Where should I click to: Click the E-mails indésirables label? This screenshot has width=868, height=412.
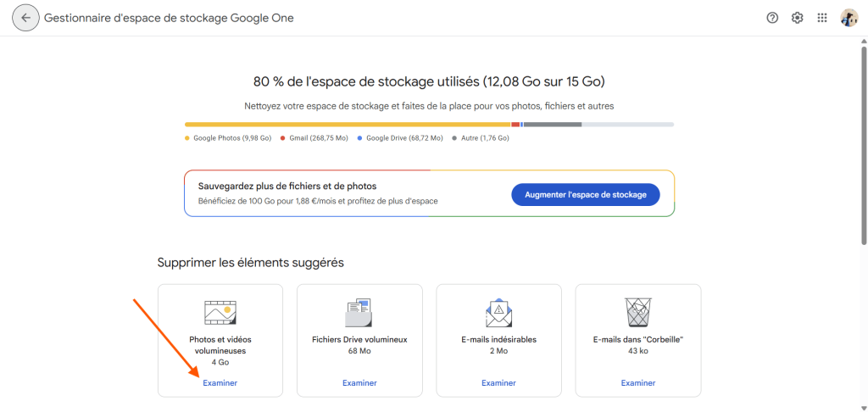pos(498,339)
